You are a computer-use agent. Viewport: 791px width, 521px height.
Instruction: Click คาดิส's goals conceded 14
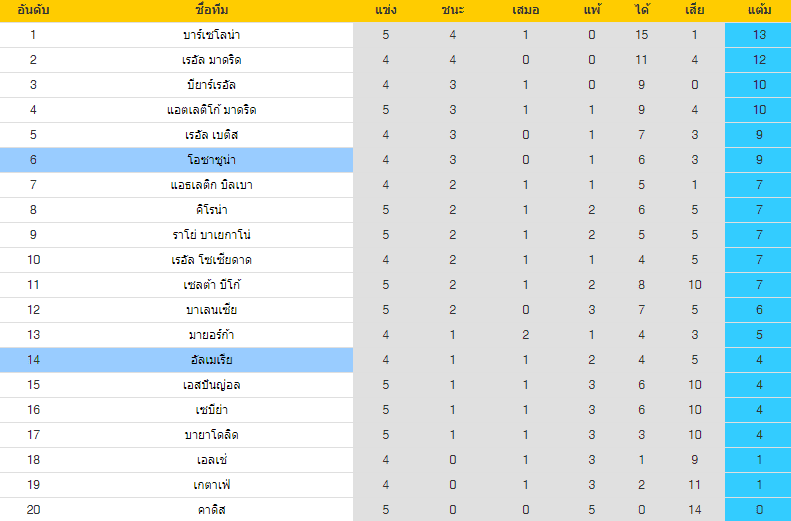click(695, 510)
